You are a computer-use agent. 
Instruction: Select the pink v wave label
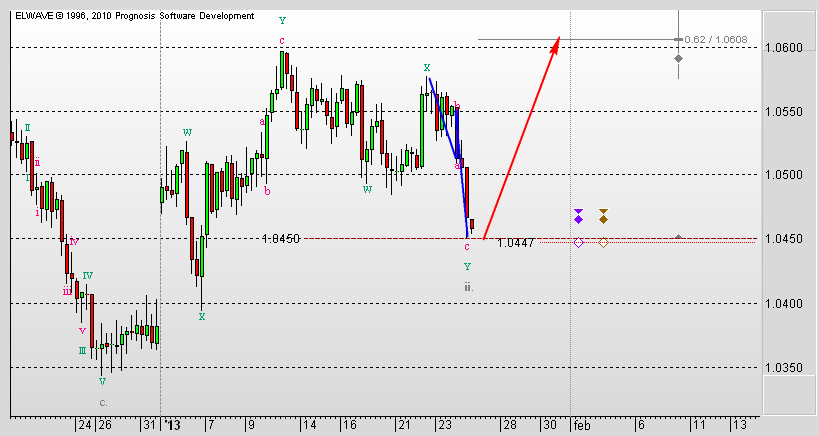(82, 330)
